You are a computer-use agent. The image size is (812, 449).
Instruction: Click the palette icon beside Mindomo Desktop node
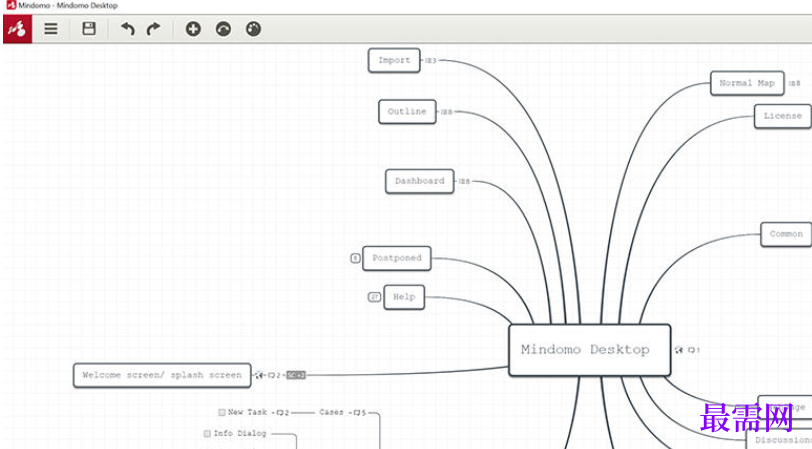tap(679, 350)
